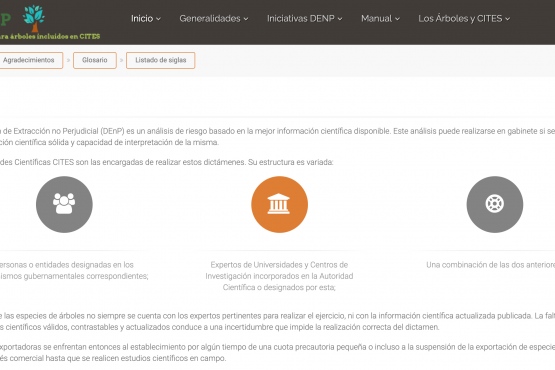Click the green site title text under logo

[x=50, y=36]
